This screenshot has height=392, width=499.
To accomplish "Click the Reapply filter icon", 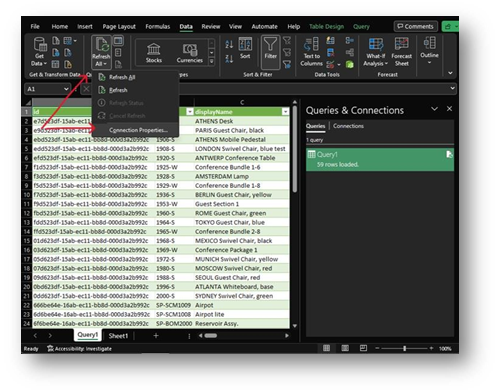I will tap(287, 52).
